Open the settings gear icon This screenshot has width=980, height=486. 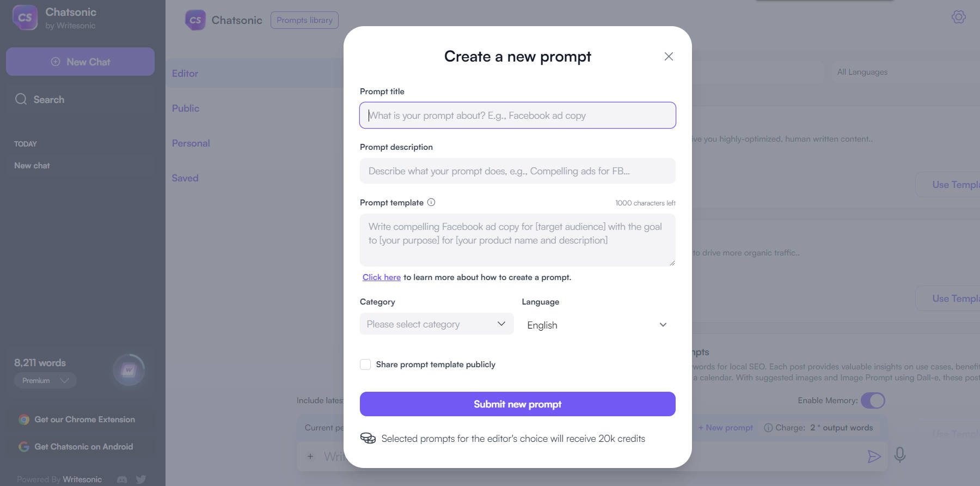coord(959,17)
